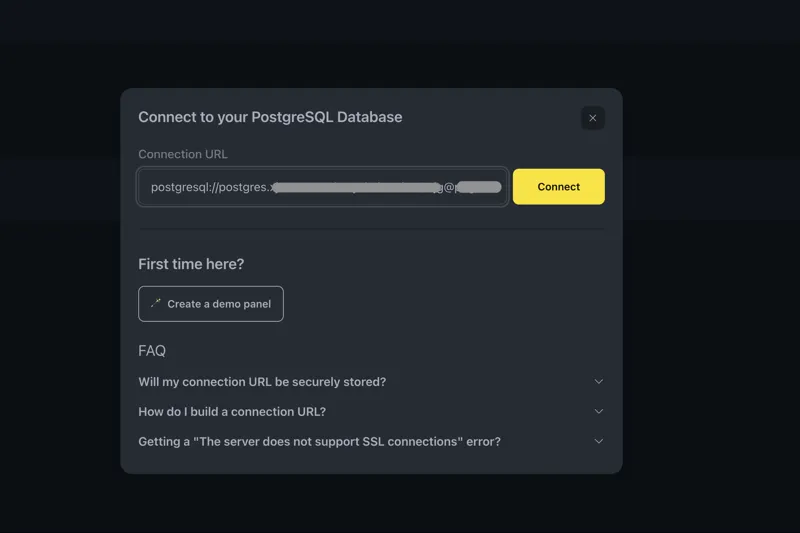Screen dimensions: 800x533
Task: Click the Create a demo panel button
Action: tap(211, 304)
